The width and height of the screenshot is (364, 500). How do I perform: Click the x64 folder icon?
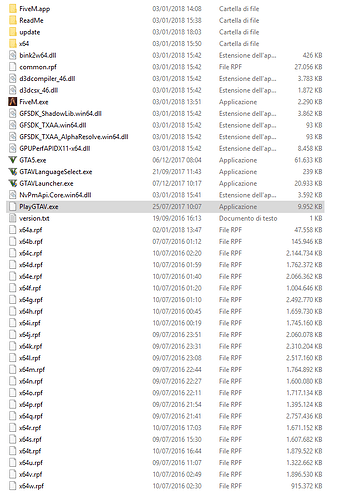coord(12,43)
